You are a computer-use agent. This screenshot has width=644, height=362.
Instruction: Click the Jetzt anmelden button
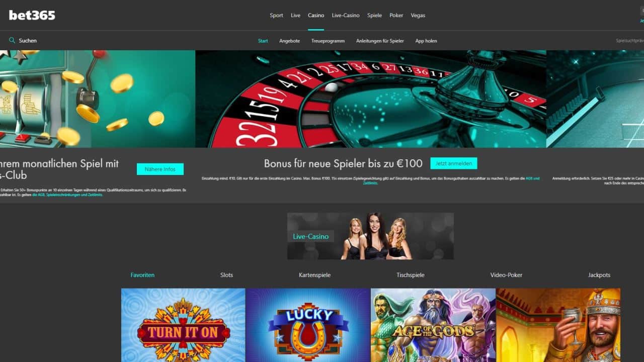[x=454, y=163]
